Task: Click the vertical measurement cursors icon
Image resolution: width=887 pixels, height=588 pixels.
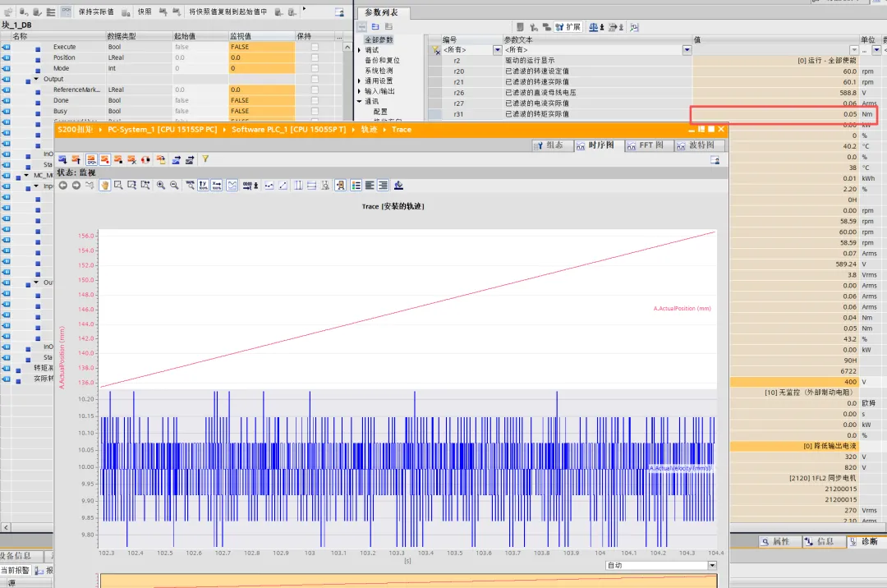Action: [297, 186]
